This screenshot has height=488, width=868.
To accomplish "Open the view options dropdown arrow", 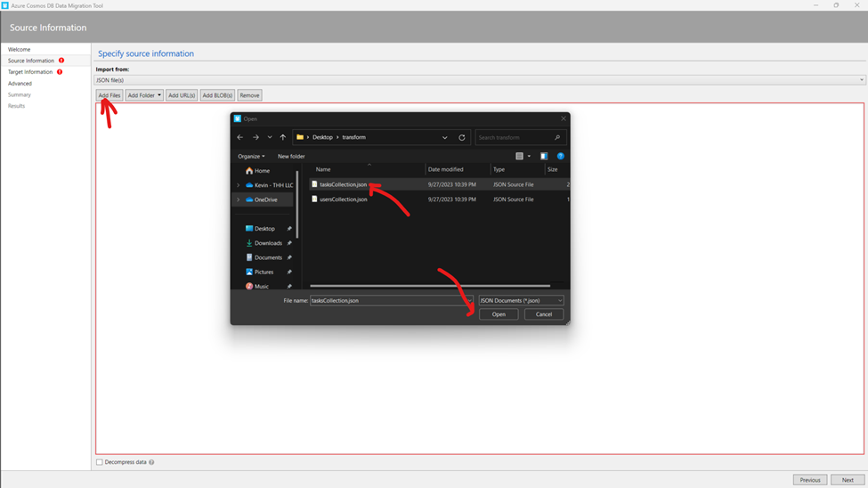I will point(529,156).
